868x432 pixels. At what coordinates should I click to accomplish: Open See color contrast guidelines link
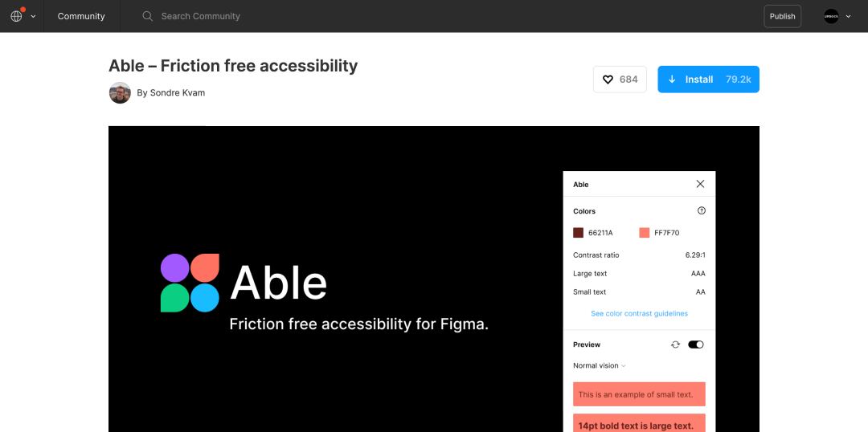(640, 314)
